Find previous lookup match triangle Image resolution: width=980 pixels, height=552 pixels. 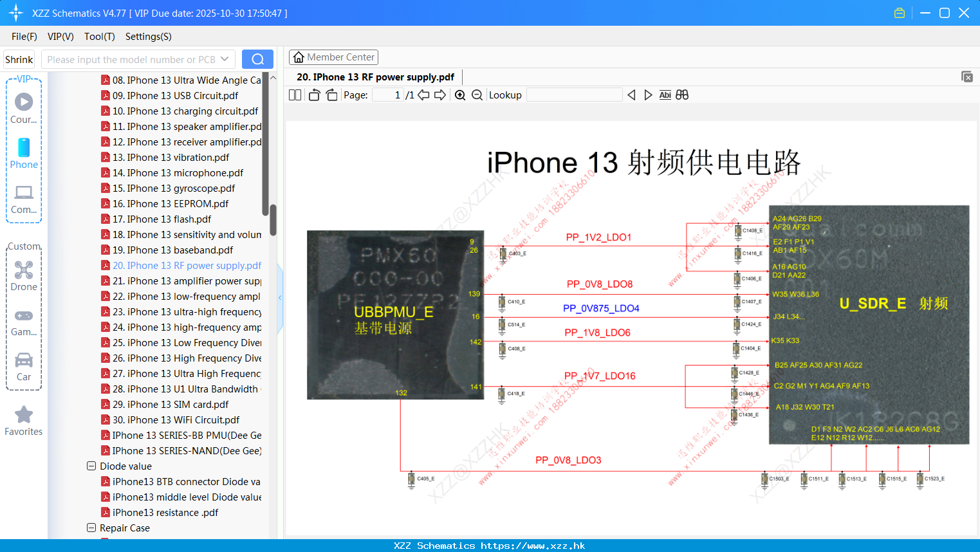[631, 95]
